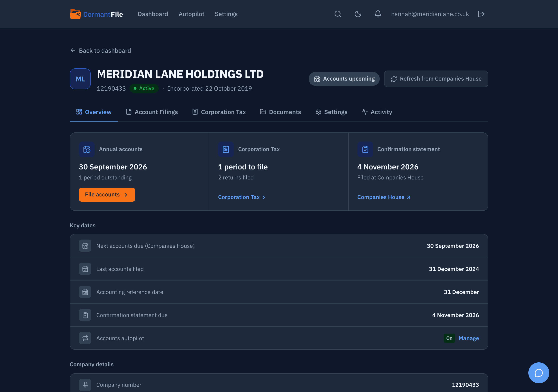Switch to the Activity tab
Image resolution: width=558 pixels, height=392 pixels.
pos(376,112)
